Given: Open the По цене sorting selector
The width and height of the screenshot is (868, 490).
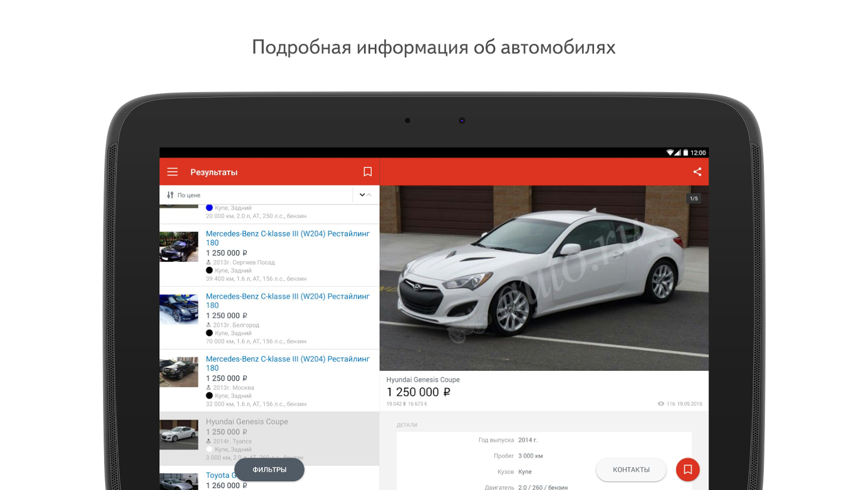Looking at the screenshot, I should click(257, 195).
